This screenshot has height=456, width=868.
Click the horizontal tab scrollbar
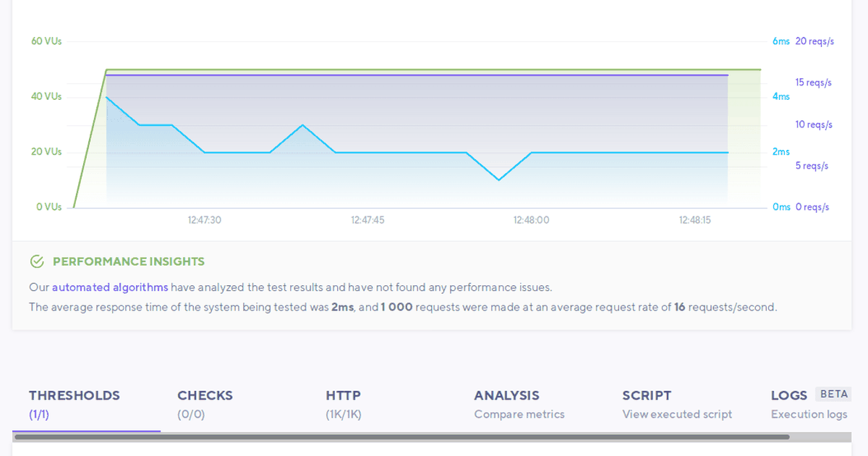click(401, 437)
